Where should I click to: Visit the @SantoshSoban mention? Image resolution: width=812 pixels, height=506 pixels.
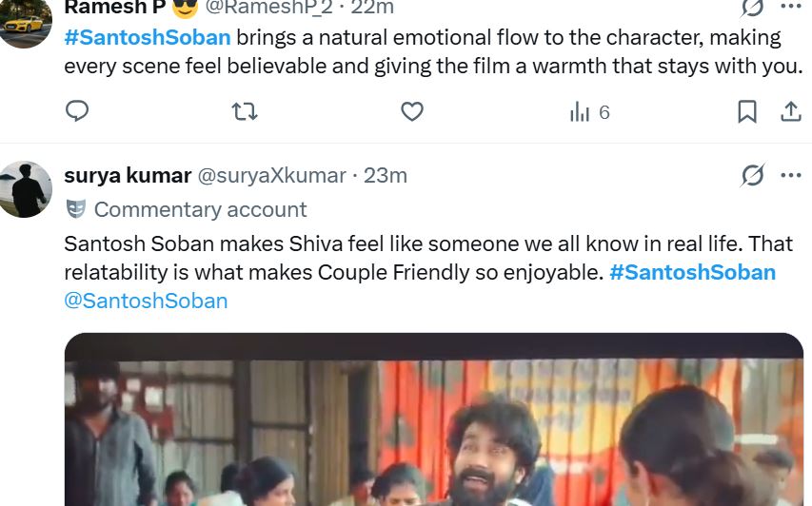146,301
